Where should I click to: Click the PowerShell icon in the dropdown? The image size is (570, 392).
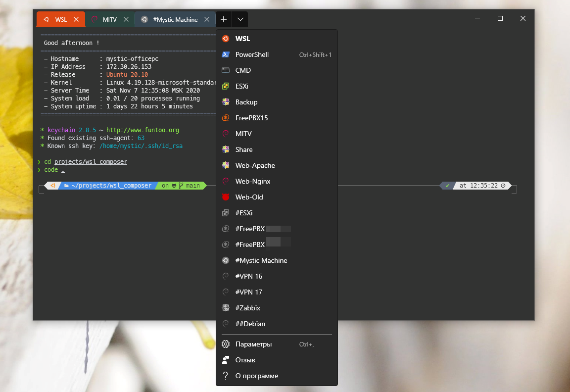tap(226, 54)
